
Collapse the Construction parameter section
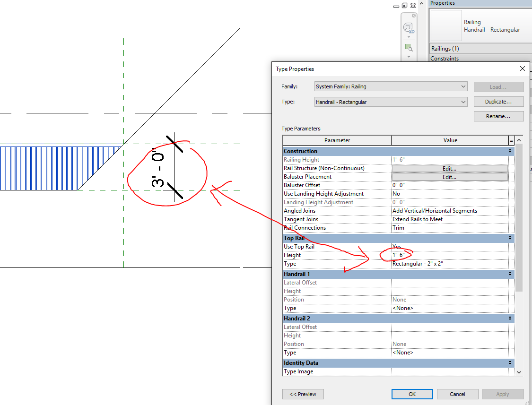510,151
